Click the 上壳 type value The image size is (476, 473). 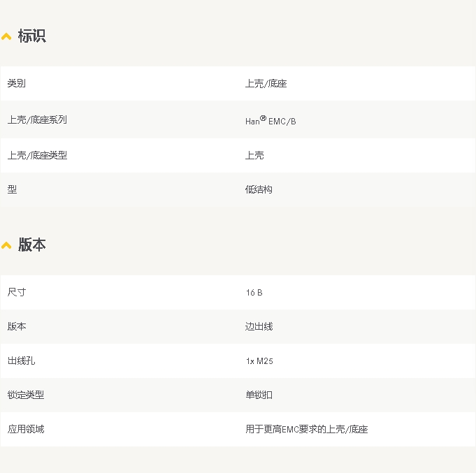click(x=254, y=155)
